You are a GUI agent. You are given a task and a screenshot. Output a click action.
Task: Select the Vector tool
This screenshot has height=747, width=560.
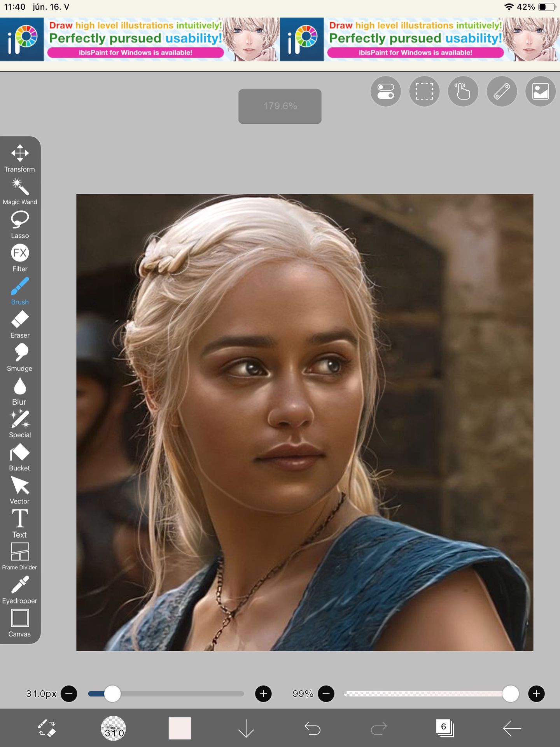(x=20, y=491)
